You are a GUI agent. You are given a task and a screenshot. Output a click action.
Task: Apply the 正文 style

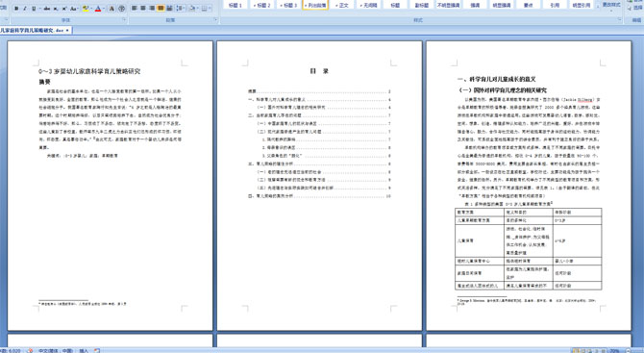[x=342, y=5]
